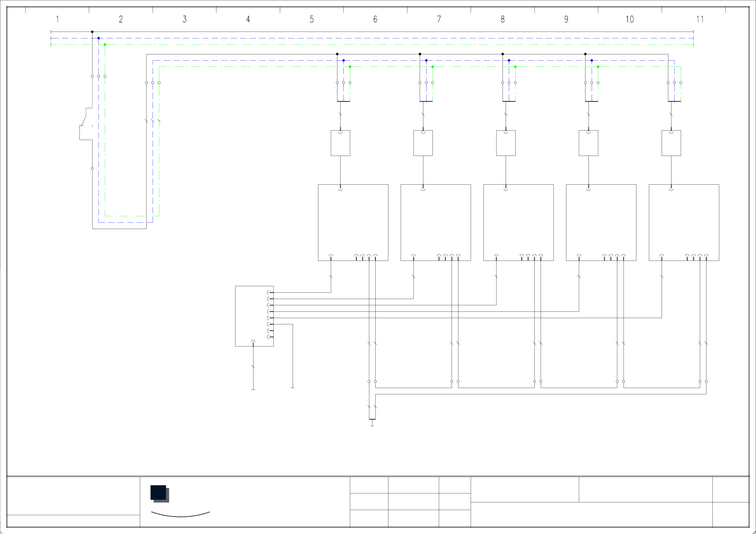Click the top terminal of the controller box
756x534 pixels.
point(270,292)
